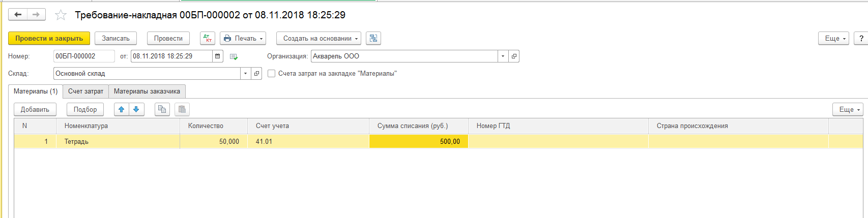Click Номер ГТД column header
The image size is (868, 218).
coord(558,126)
